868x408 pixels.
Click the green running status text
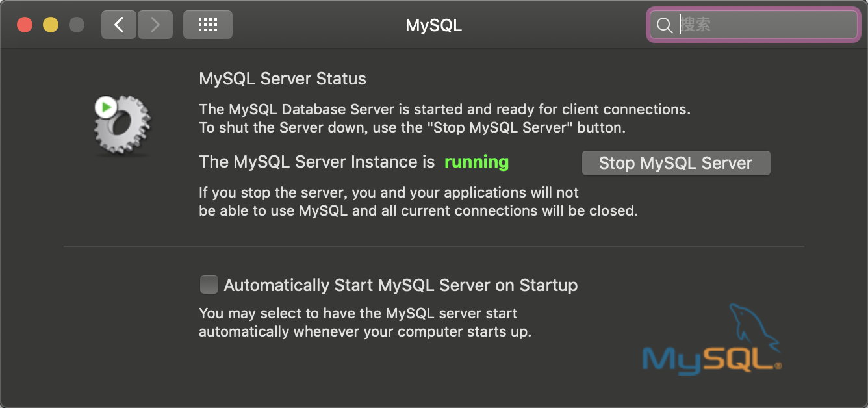click(476, 162)
